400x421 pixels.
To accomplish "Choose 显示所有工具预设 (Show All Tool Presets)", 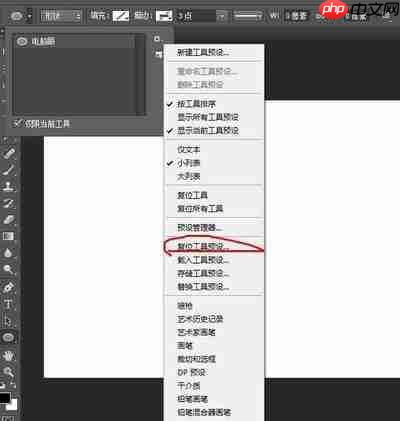I will tap(214, 117).
